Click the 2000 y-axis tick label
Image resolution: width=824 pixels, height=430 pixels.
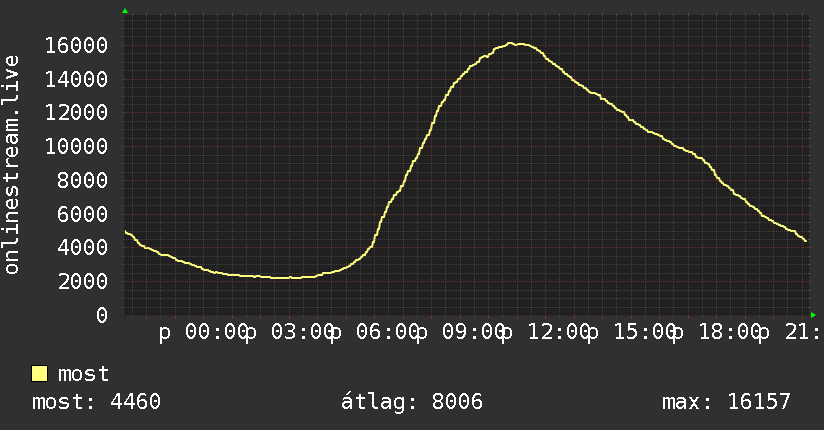(83, 281)
